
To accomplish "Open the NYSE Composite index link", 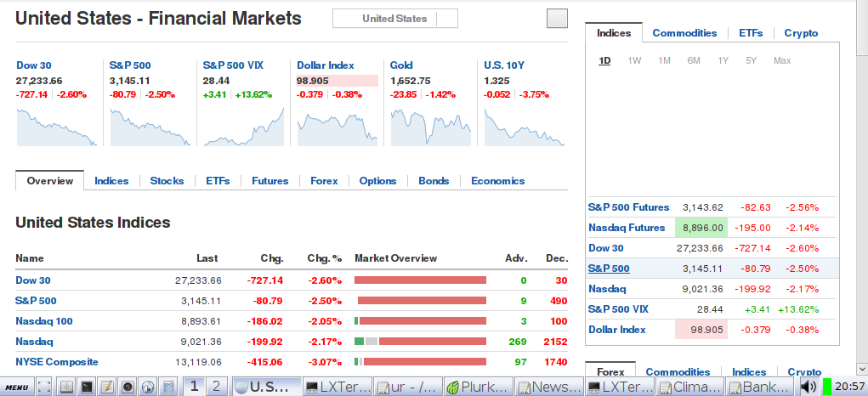I will 57,362.
